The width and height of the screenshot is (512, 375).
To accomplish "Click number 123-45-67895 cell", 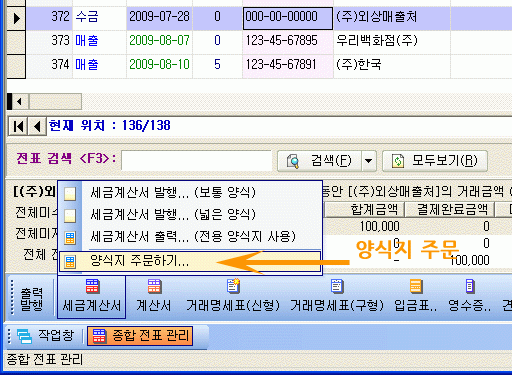I will pyautogui.click(x=288, y=42).
